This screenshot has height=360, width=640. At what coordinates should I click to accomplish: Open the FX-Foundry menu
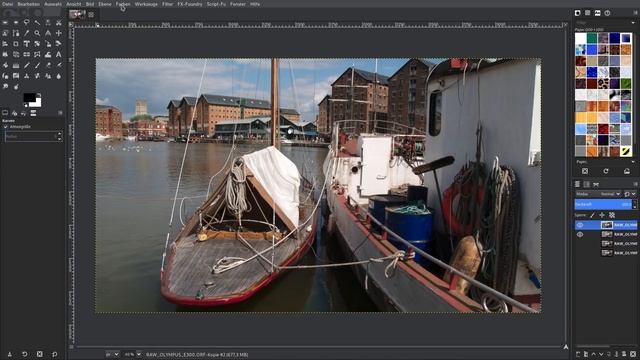coord(190,4)
